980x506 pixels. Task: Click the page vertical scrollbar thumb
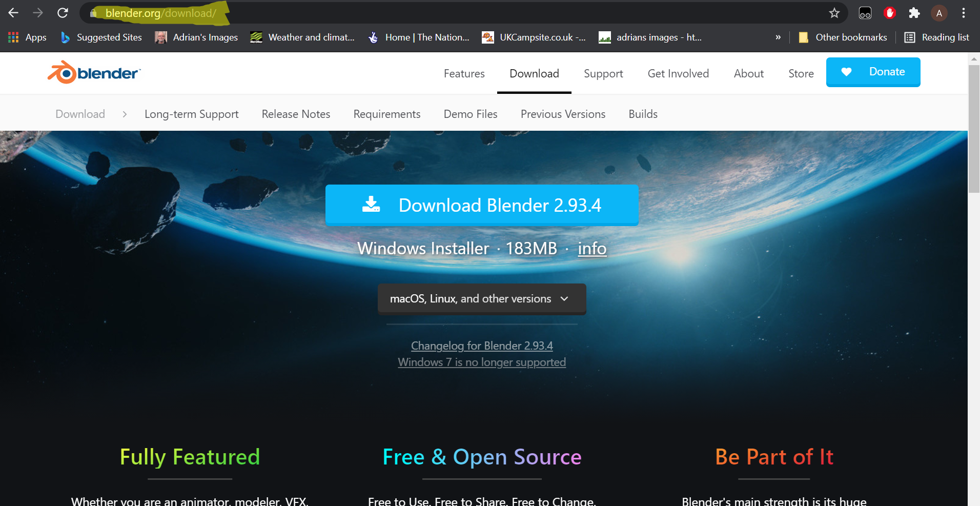click(974, 128)
